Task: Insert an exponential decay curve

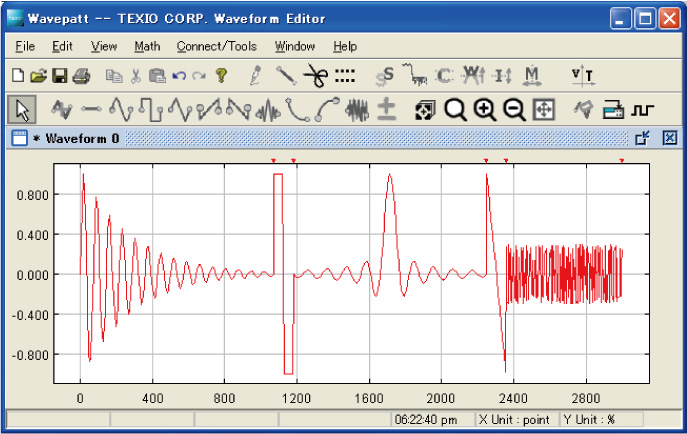Action: 297,109
